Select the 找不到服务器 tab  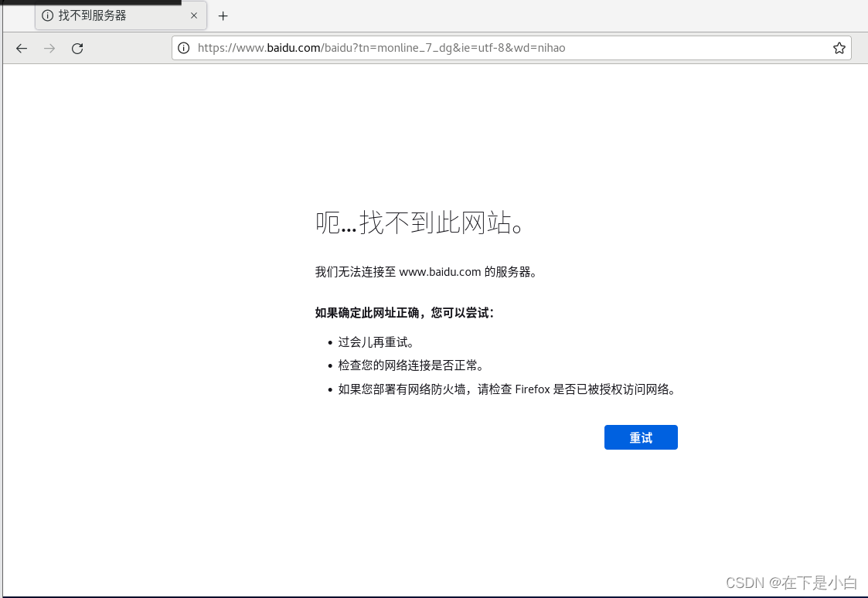coord(121,15)
